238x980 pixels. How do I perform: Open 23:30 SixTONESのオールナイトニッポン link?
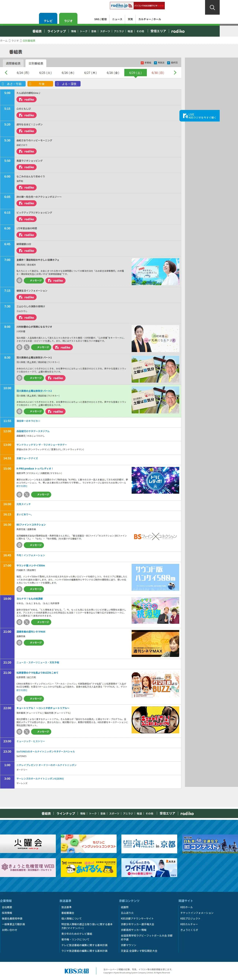pyautogui.click(x=46, y=751)
